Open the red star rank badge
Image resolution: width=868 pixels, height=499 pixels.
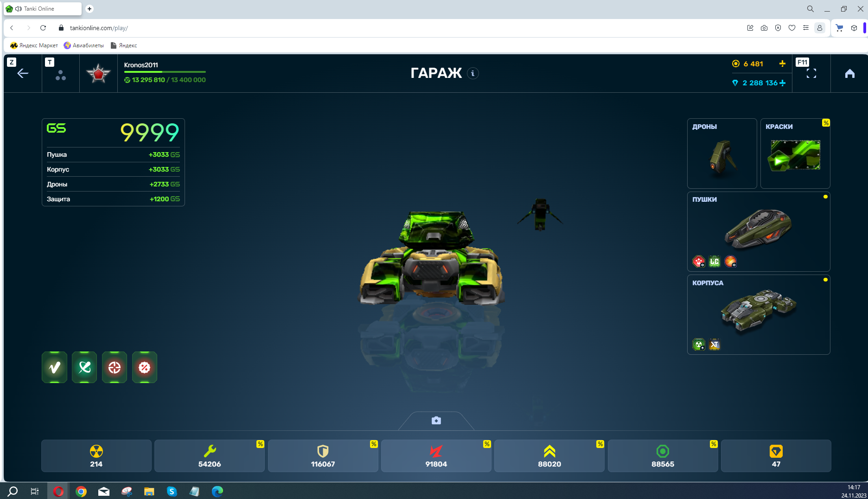98,74
